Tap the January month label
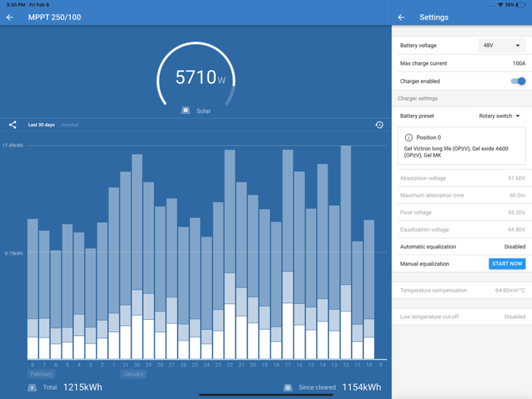532x399 pixels. pos(133,374)
